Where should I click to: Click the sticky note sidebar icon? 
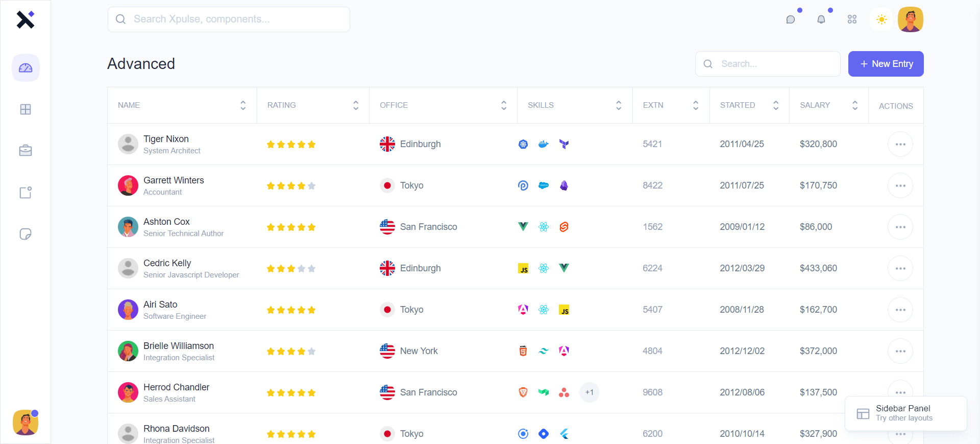pos(26,234)
